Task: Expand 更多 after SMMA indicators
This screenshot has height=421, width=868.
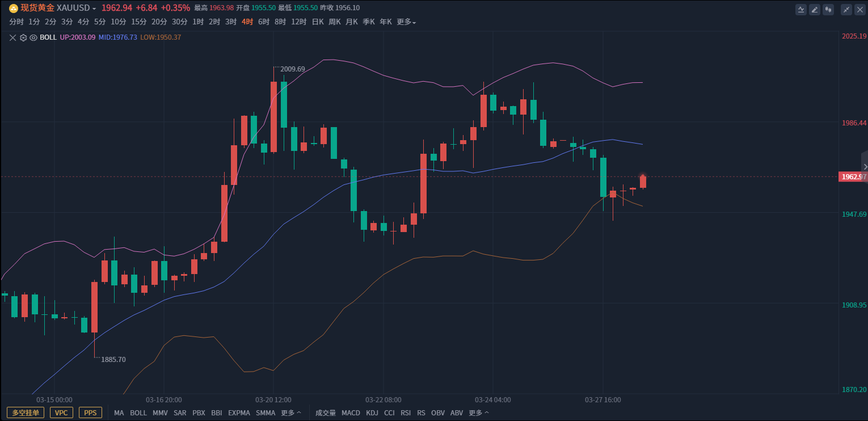Action: 291,413
